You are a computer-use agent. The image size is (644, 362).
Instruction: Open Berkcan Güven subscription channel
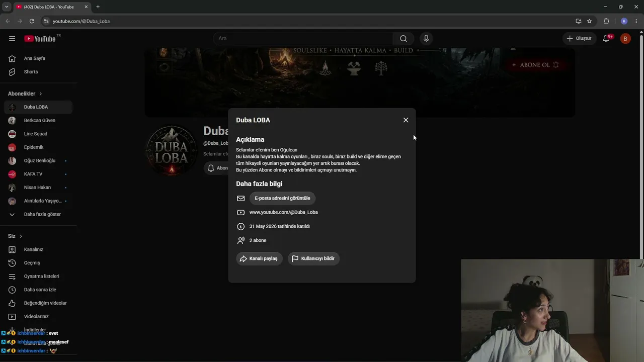(38, 121)
